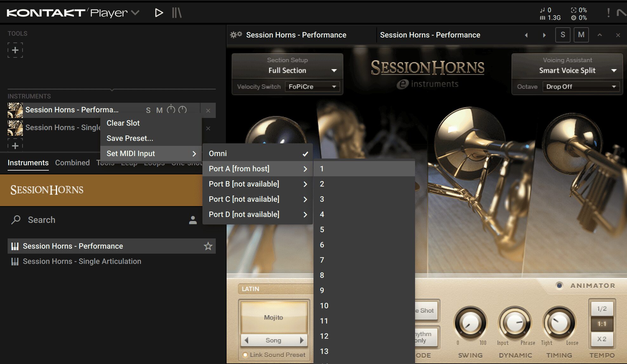
Task: Select MIDI channel 8
Action: 364,275
